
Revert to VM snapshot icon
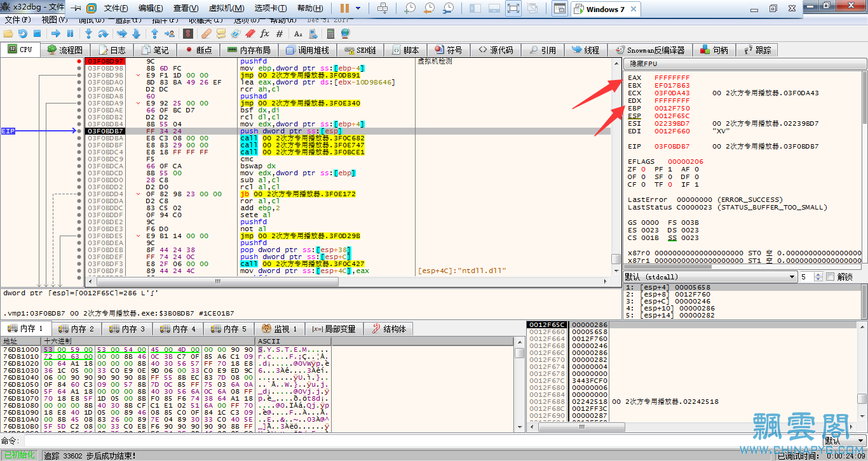[x=430, y=8]
